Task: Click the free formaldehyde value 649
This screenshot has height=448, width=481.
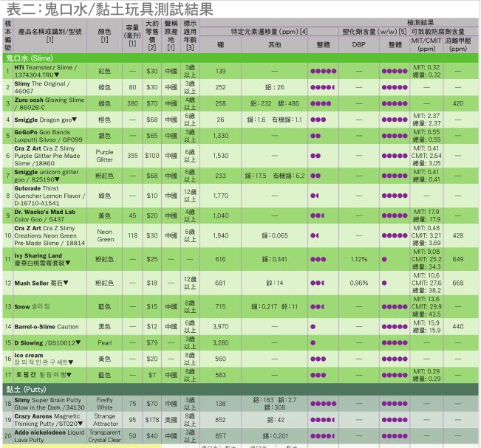Action: pos(457,259)
